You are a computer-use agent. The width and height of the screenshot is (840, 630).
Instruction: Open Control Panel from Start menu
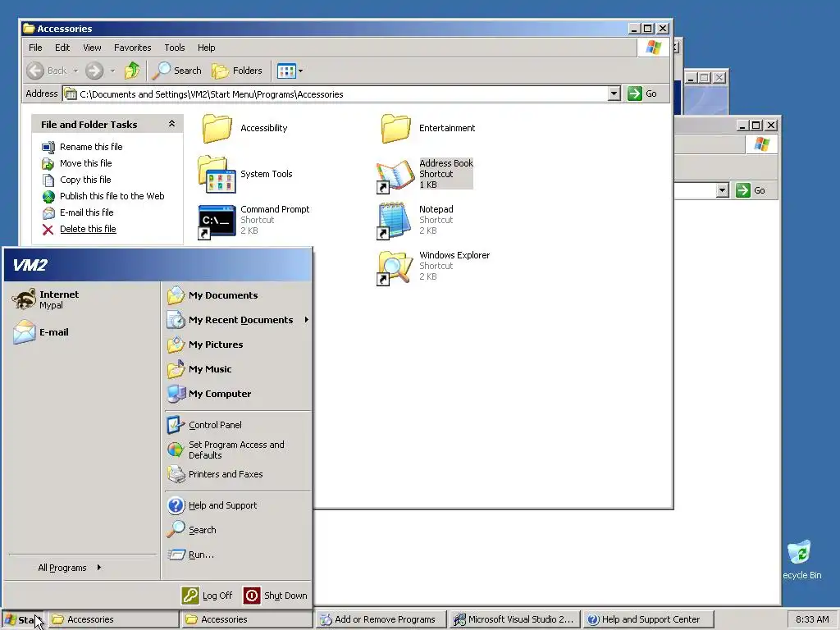[x=238, y=425]
